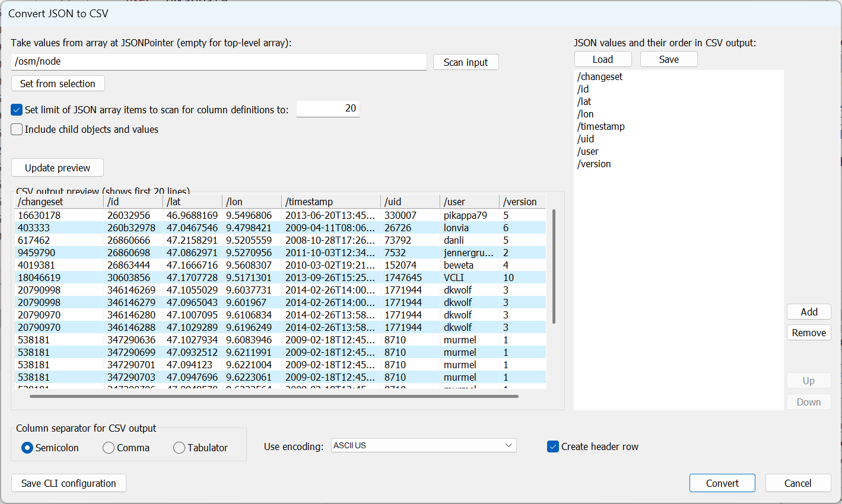The width and height of the screenshot is (842, 504).
Task: Click the /timestamp column header in preview
Action: [x=331, y=202]
